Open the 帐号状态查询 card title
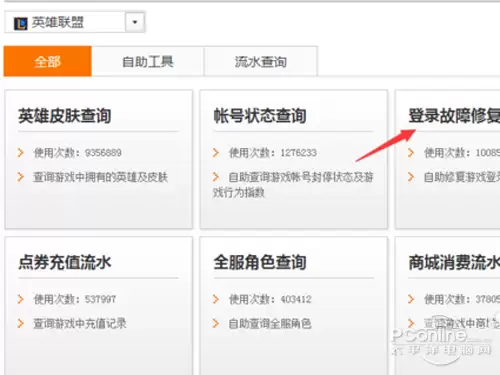The height and width of the screenshot is (375, 500). click(x=260, y=116)
